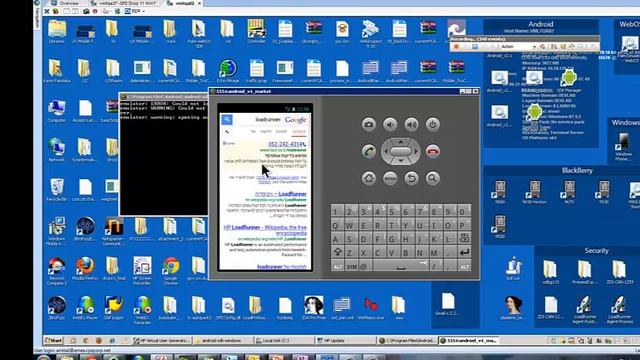The width and height of the screenshot is (640, 360).
Task: Click the Enter key on emulator keyboard
Action: (x=464, y=253)
